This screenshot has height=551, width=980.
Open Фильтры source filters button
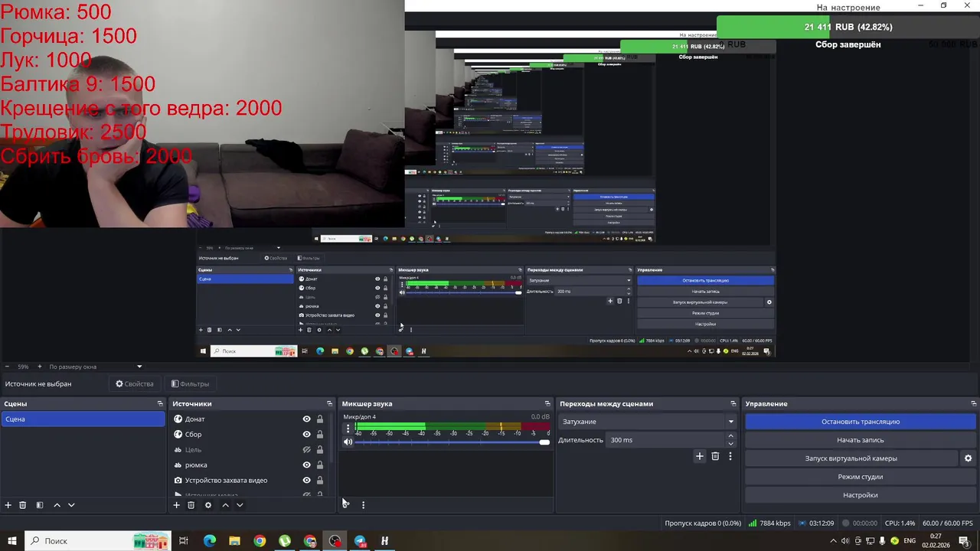[190, 384]
